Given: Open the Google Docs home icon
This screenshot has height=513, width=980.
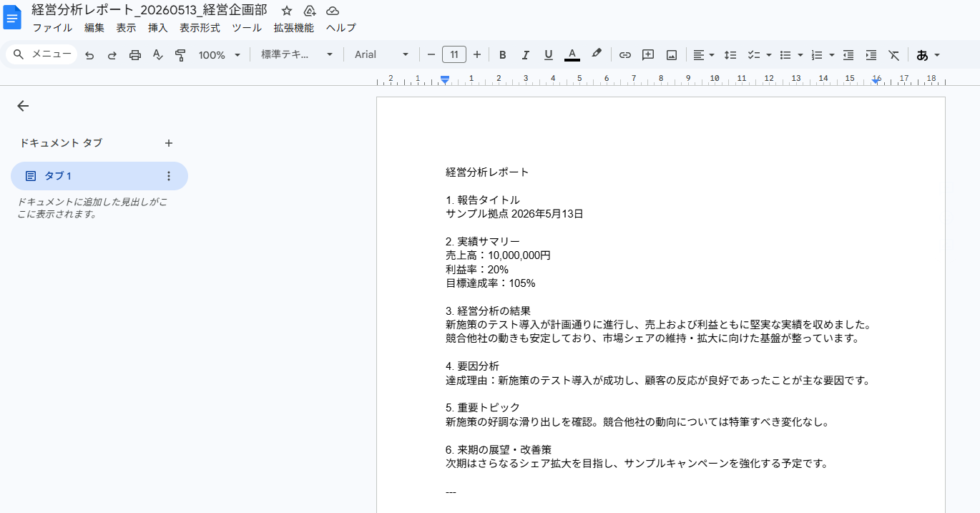Looking at the screenshot, I should tap(12, 18).
